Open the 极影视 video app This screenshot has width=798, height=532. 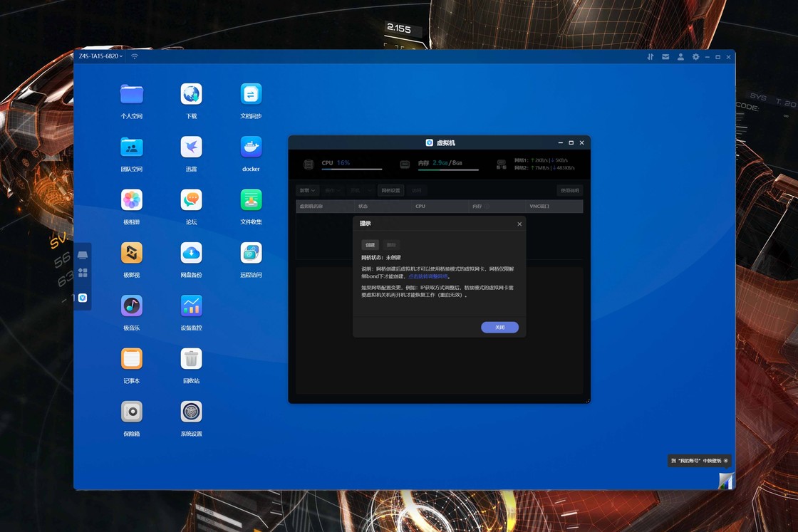pyautogui.click(x=131, y=253)
